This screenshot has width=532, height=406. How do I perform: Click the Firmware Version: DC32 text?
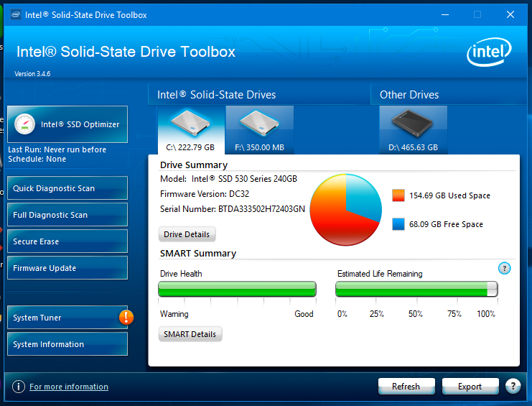coord(205,194)
